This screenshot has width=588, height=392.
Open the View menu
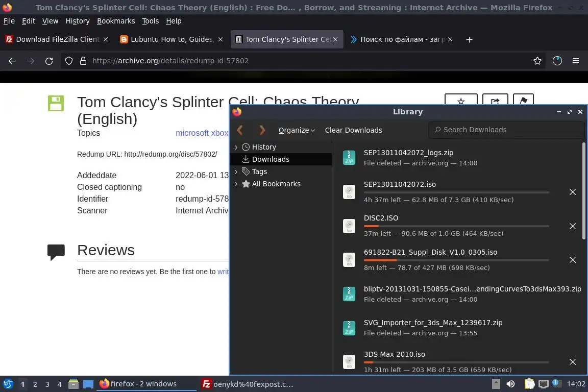pyautogui.click(x=50, y=21)
